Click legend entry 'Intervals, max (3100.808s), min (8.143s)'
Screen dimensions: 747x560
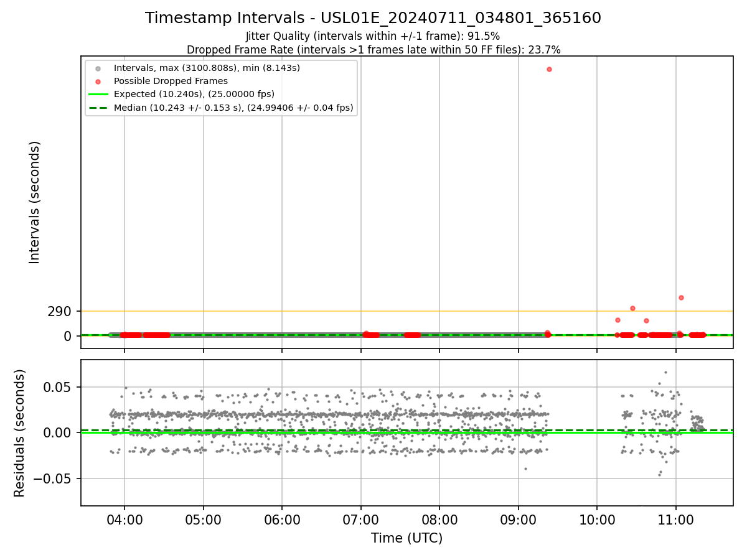[x=207, y=67]
